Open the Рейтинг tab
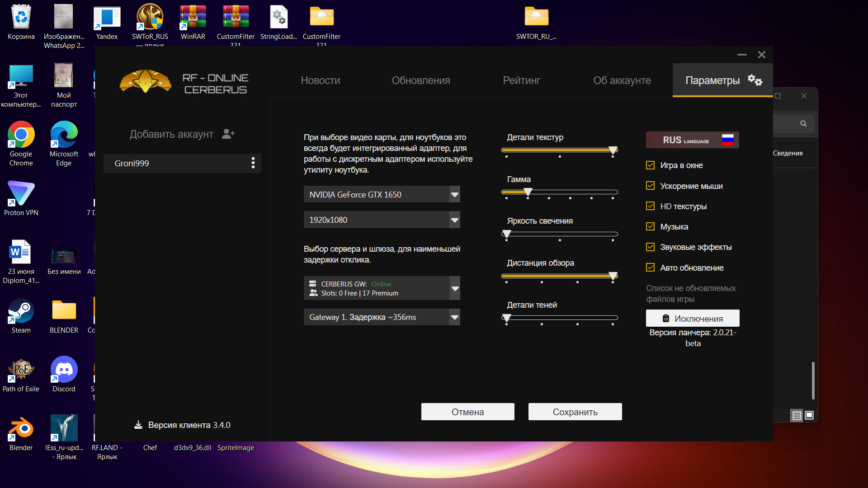 click(522, 80)
